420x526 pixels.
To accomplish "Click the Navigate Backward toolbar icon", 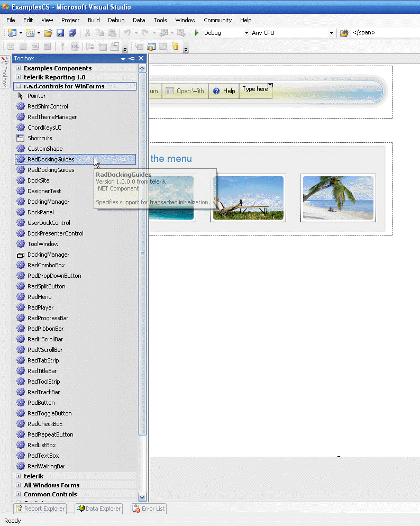I will (x=164, y=33).
